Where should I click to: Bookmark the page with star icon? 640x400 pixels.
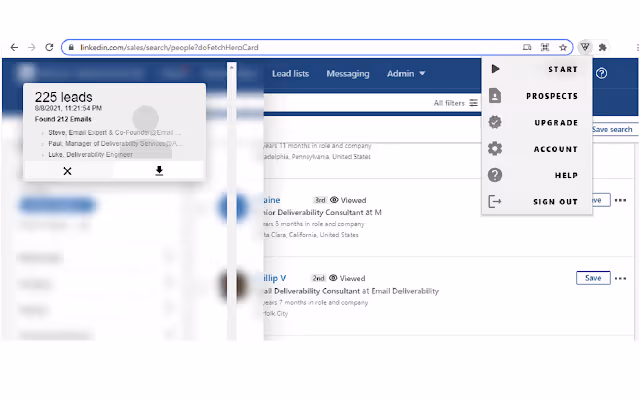pyautogui.click(x=563, y=47)
